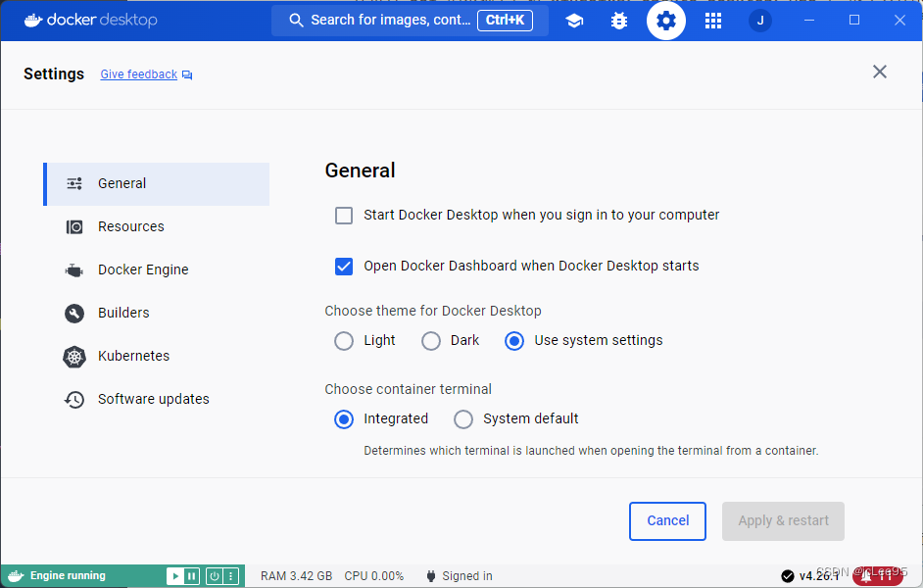Click the engine power quit button

click(x=215, y=576)
